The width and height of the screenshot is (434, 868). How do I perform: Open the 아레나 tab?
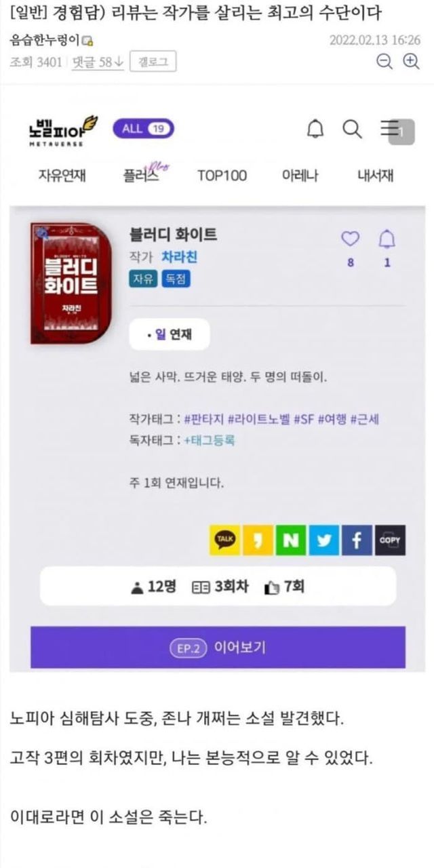coord(299,176)
